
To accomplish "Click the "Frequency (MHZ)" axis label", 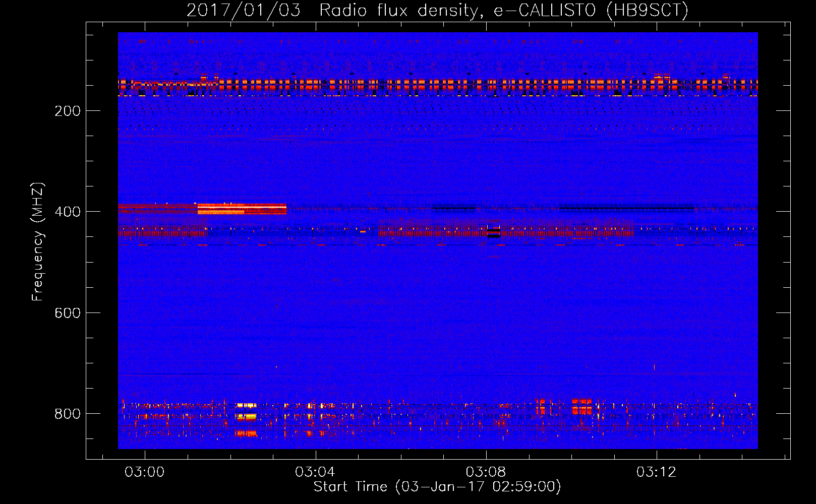I will [38, 242].
